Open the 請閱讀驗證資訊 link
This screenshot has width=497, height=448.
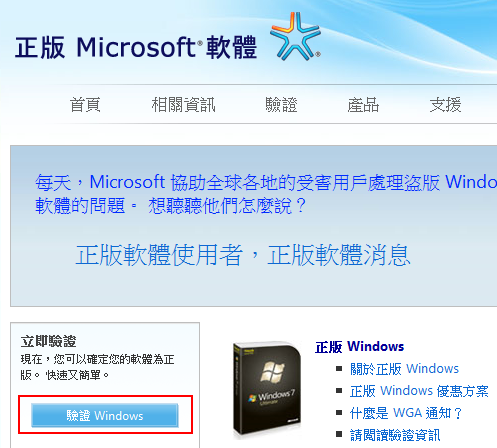[395, 435]
